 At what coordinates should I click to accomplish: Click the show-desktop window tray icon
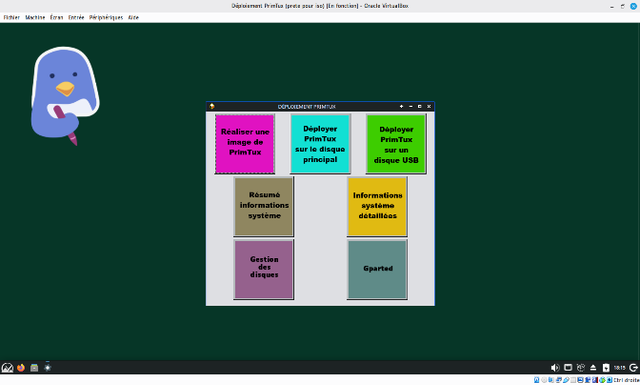tap(568, 367)
